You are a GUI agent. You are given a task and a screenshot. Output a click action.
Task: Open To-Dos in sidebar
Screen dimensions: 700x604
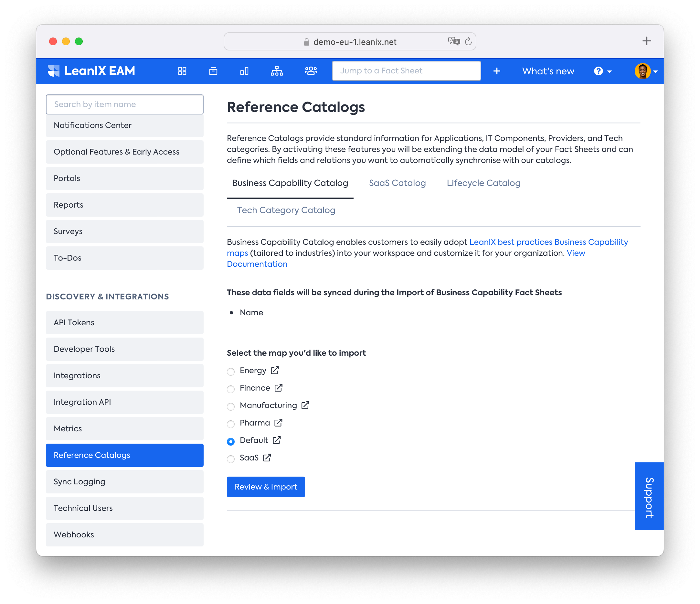point(125,258)
